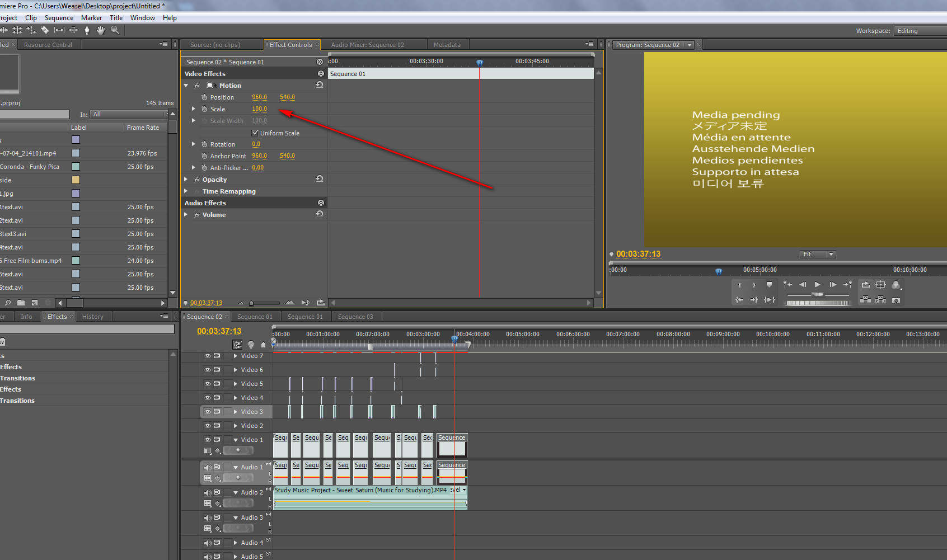Toggle Loop playback in Program monitor

pyautogui.click(x=866, y=285)
